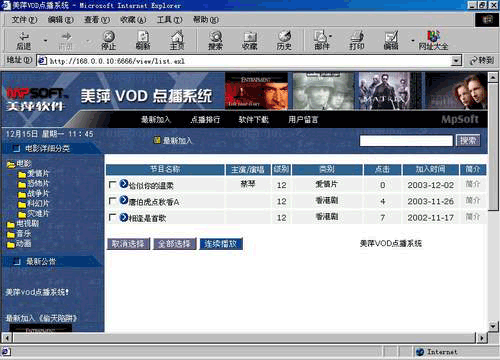
Task: Click the 刷新 refresh icon
Action: (143, 36)
